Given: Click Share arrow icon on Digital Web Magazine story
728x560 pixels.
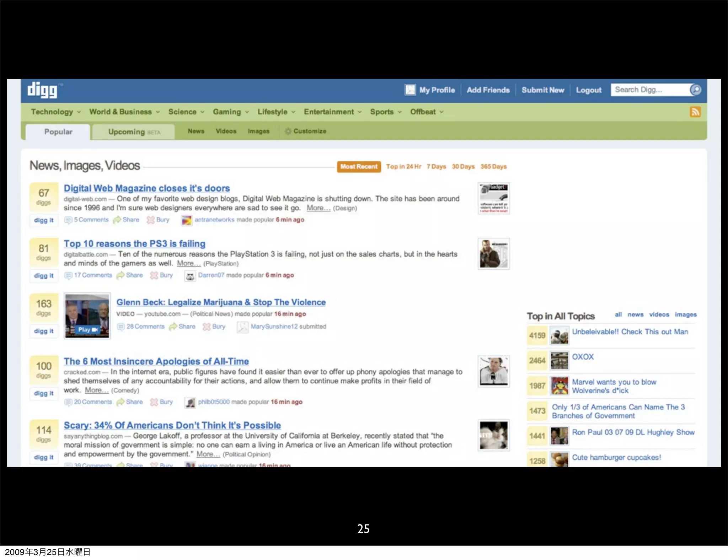Looking at the screenshot, I should coord(117,220).
